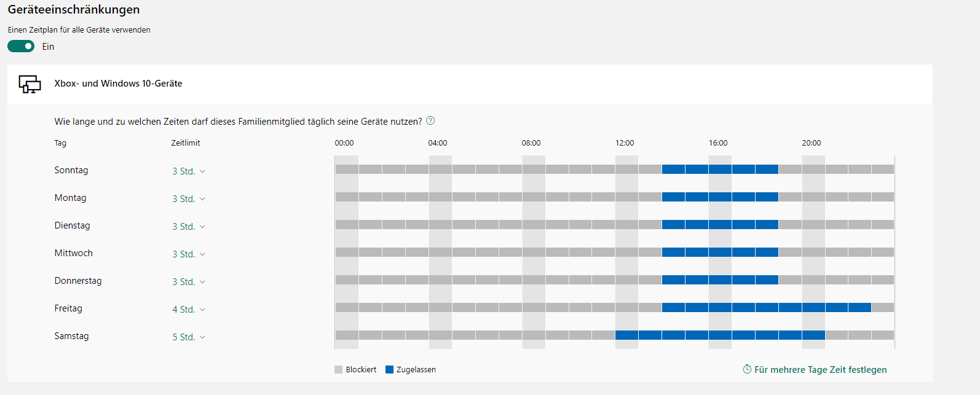Image resolution: width=980 pixels, height=395 pixels.
Task: Click the Samstag schedule bar
Action: 615,335
